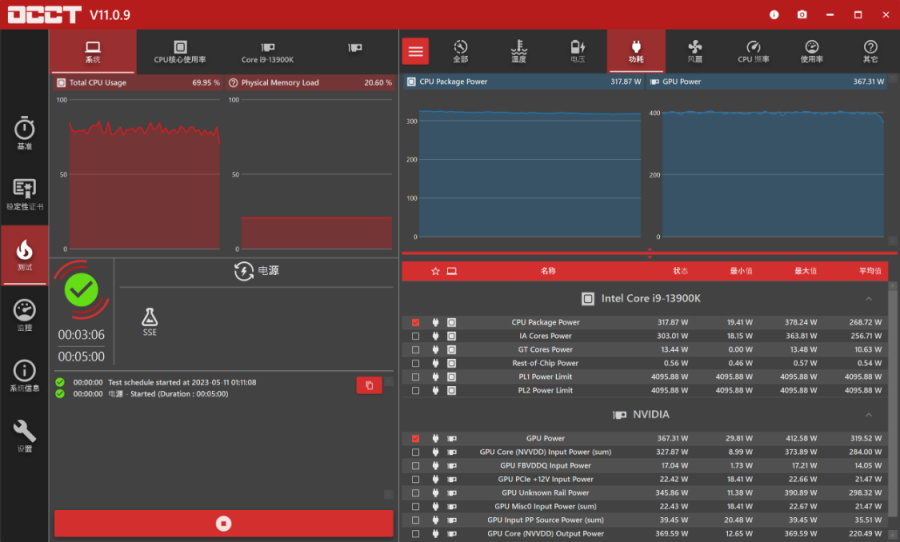The image size is (900, 542).
Task: Collapse the Intel Core i9-13900K section
Action: 868,299
